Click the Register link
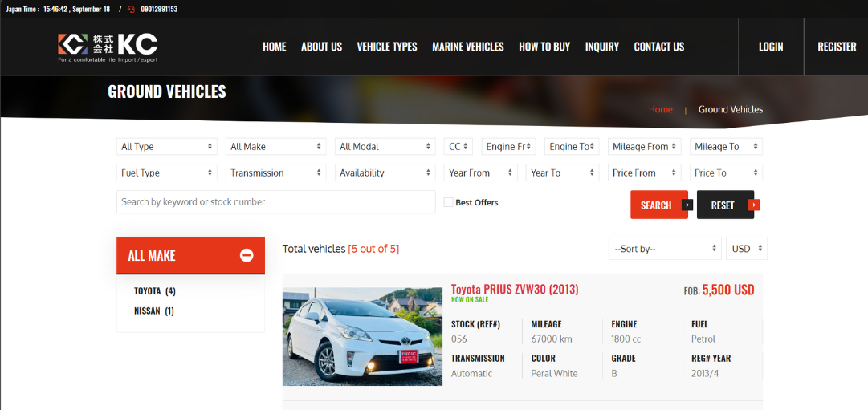 click(x=837, y=47)
